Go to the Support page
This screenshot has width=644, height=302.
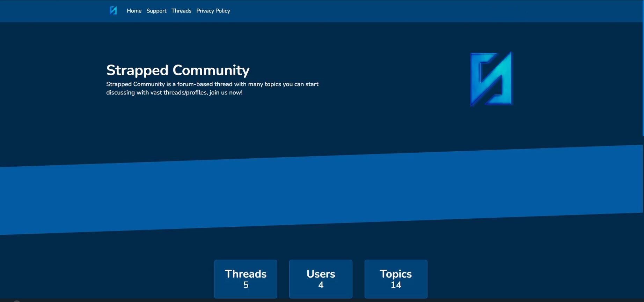156,11
